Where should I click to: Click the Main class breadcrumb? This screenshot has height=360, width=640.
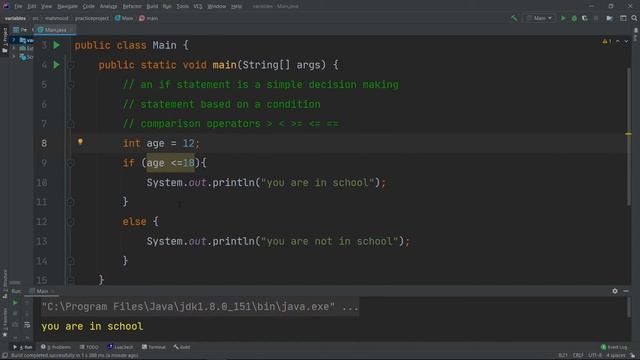pos(124,18)
